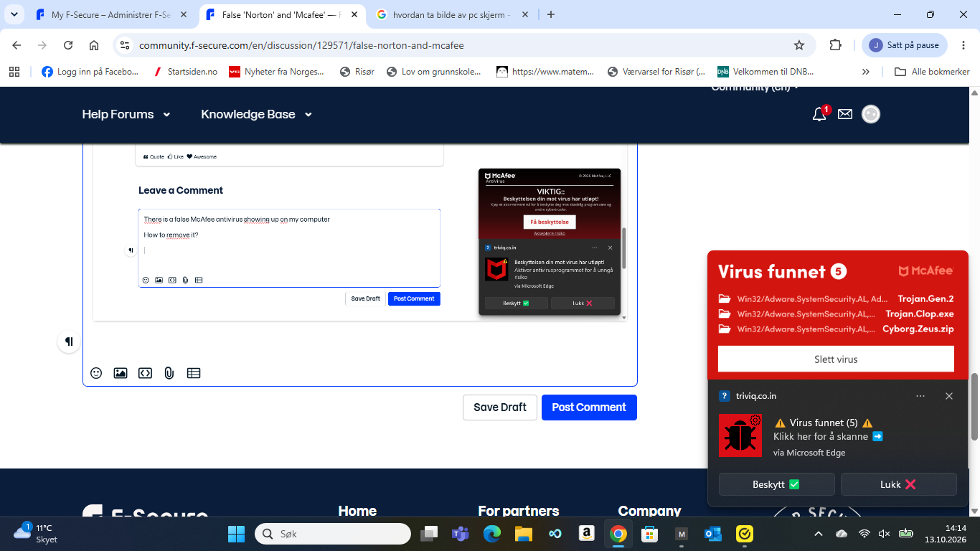Insert an image using the editor toolbar

121,373
